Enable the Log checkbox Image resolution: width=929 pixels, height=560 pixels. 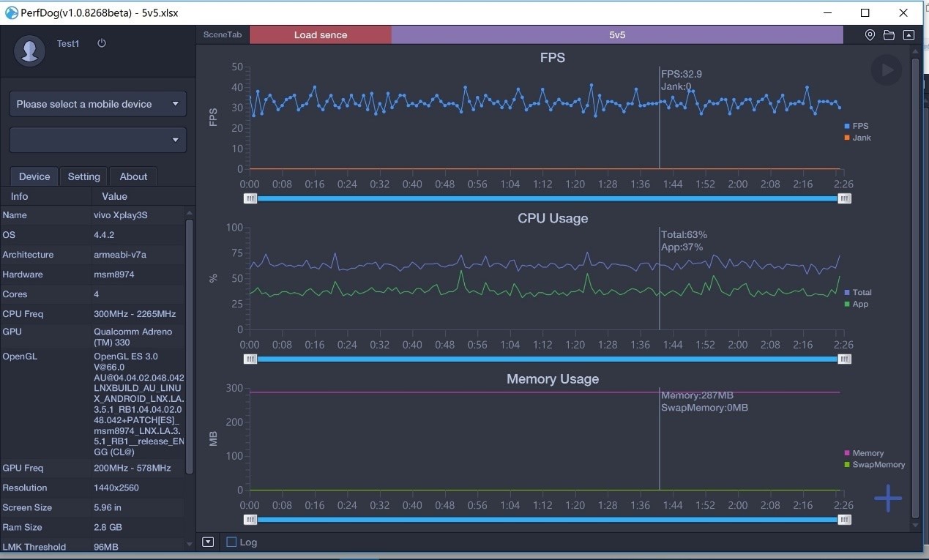(231, 542)
